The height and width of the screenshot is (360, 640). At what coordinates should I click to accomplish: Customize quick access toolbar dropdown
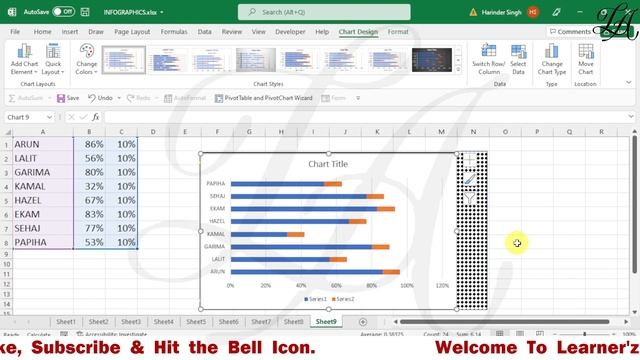tap(358, 98)
